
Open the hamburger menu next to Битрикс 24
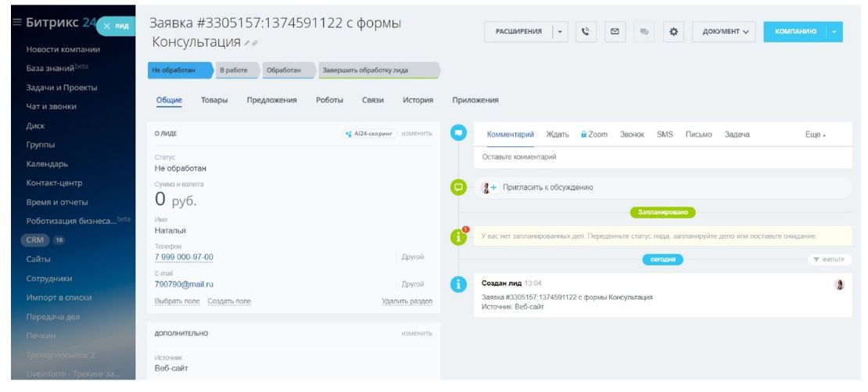coord(16,23)
